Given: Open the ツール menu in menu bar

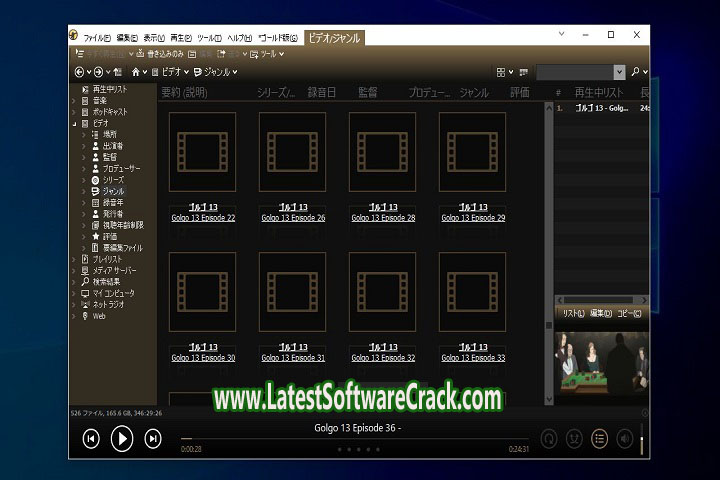Looking at the screenshot, I should (209, 38).
